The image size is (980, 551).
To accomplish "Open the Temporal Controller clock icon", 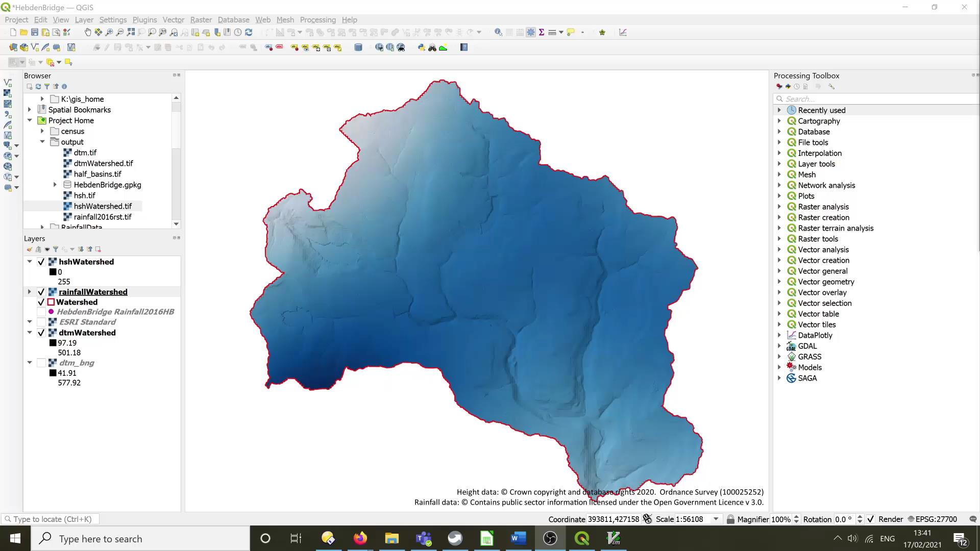I will [239, 32].
